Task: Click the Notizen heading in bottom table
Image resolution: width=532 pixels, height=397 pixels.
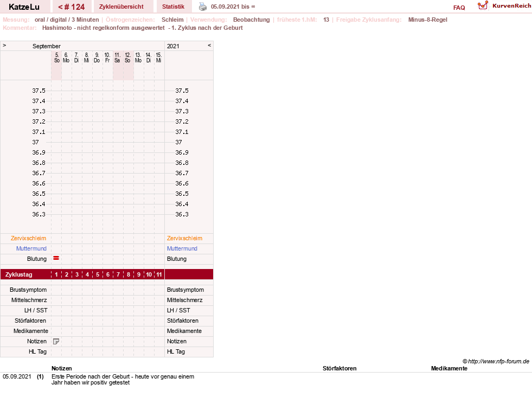Action: click(62, 368)
